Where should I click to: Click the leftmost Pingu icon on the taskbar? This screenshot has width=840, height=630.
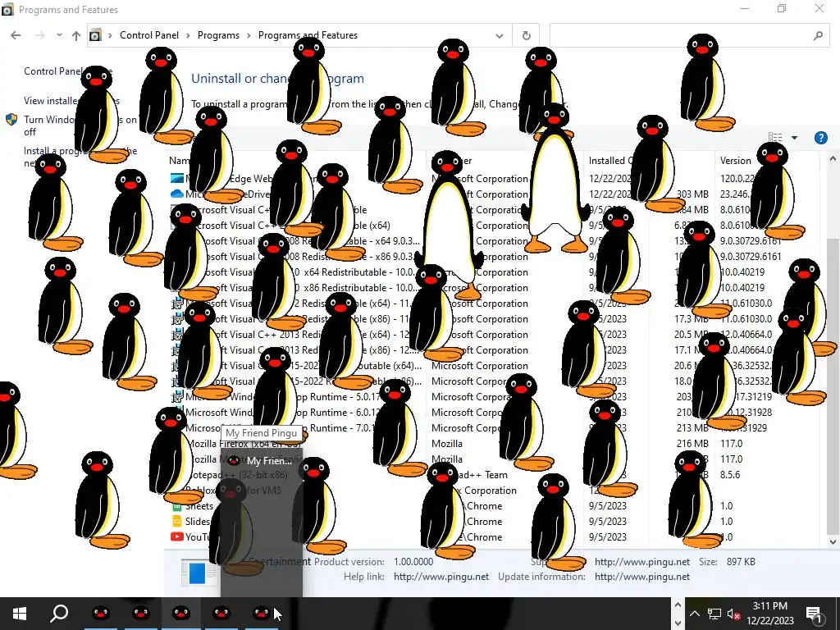coord(101,614)
